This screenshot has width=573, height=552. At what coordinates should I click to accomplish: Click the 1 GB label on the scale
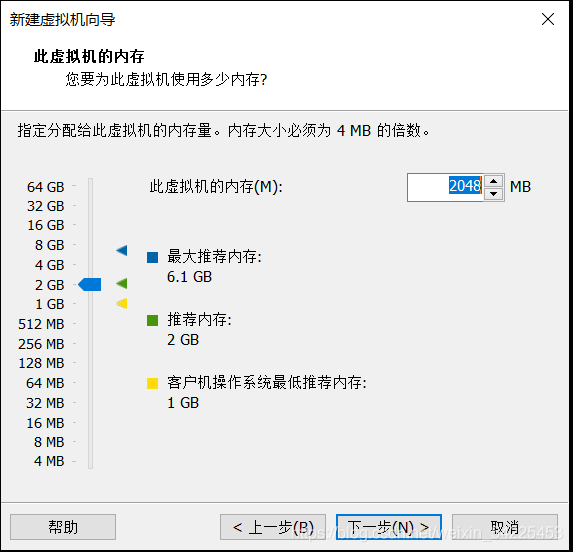(x=50, y=304)
